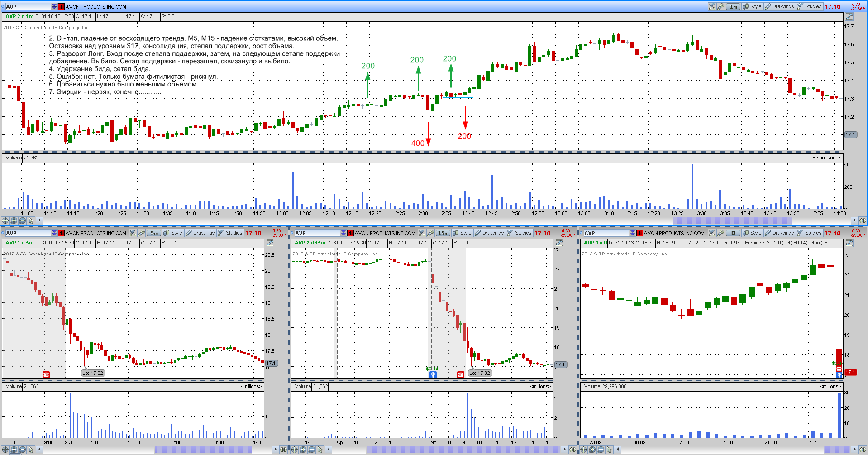Viewport: 868px width, 455px height.
Task: Click zoom in icon in daily chart
Action: (592, 450)
